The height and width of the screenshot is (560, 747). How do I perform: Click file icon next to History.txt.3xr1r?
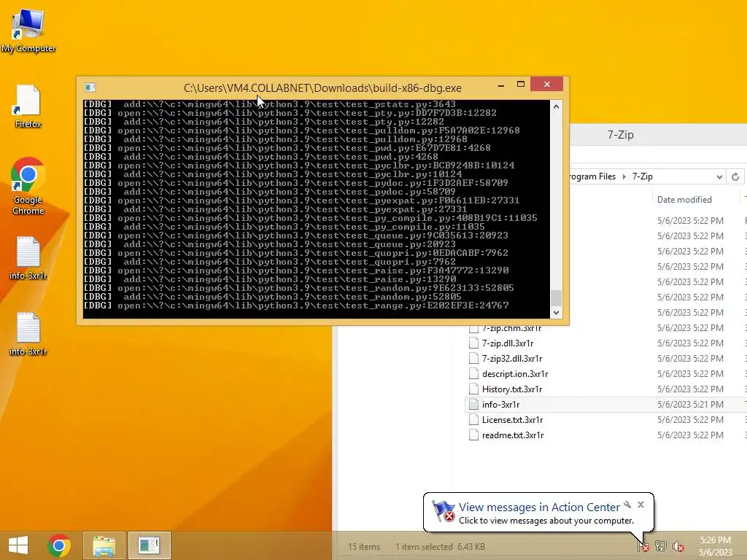(x=473, y=389)
